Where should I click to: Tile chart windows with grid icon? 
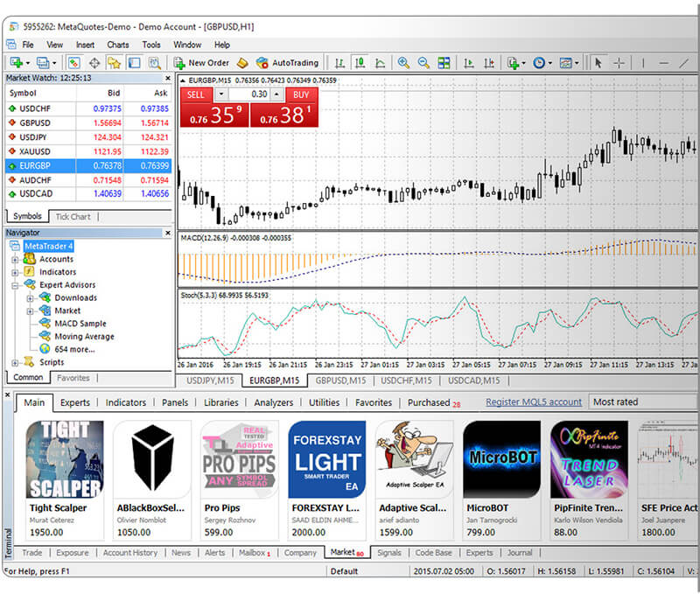click(444, 63)
